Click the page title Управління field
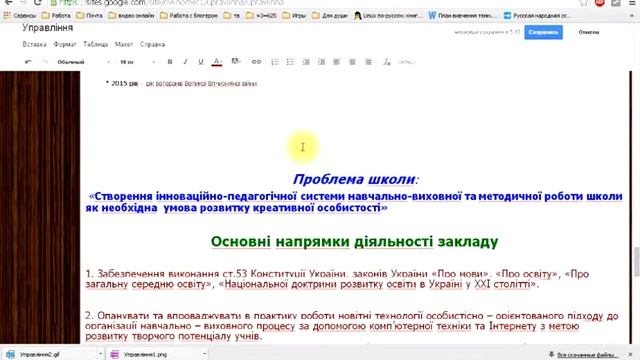Image resolution: width=640 pixels, height=360 pixels. click(47, 28)
